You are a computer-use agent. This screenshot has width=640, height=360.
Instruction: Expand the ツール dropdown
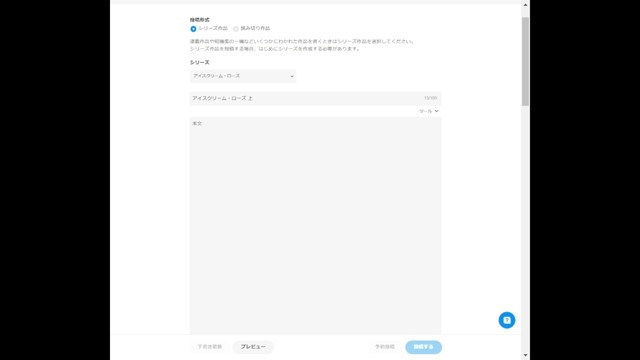429,111
